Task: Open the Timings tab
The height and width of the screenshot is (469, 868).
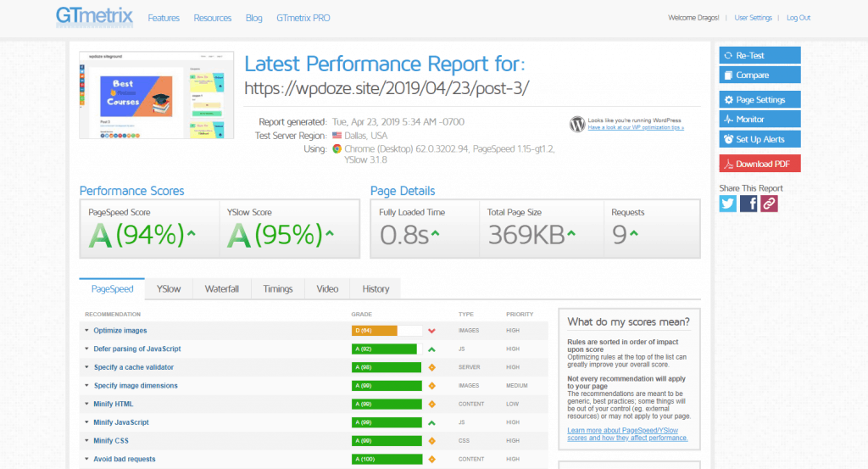Action: 278,289
